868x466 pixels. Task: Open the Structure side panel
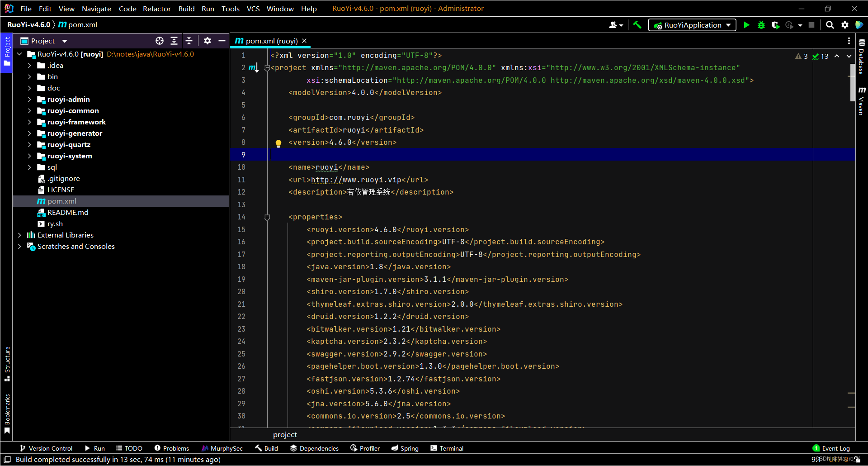point(7,364)
